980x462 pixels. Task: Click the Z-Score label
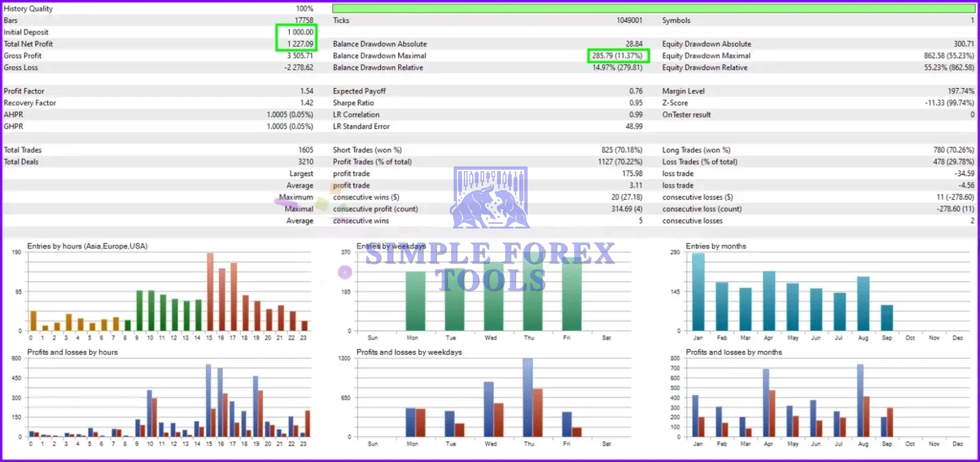(675, 103)
